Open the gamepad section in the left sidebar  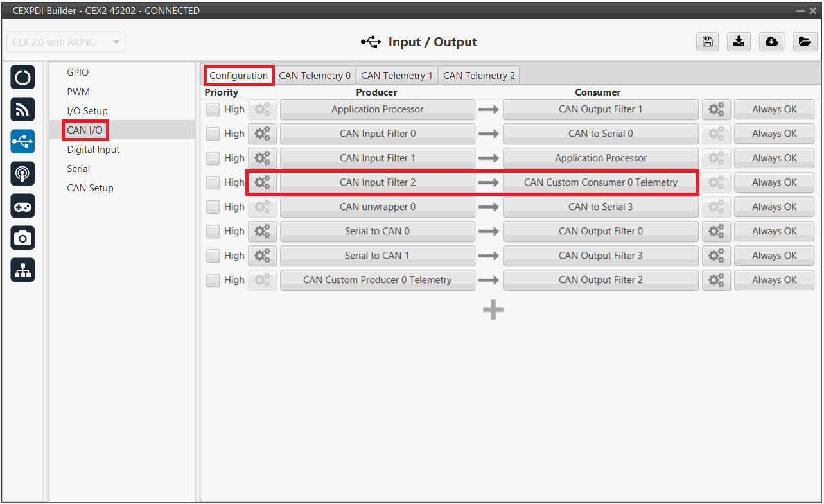click(x=22, y=206)
